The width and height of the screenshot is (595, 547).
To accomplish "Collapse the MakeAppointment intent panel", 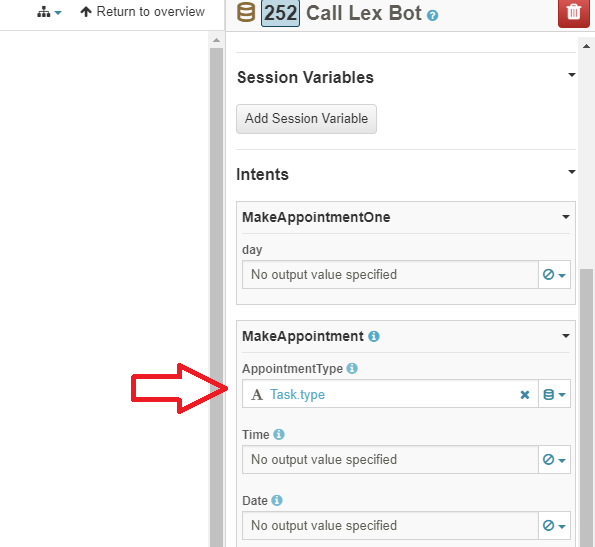I will 566,336.
